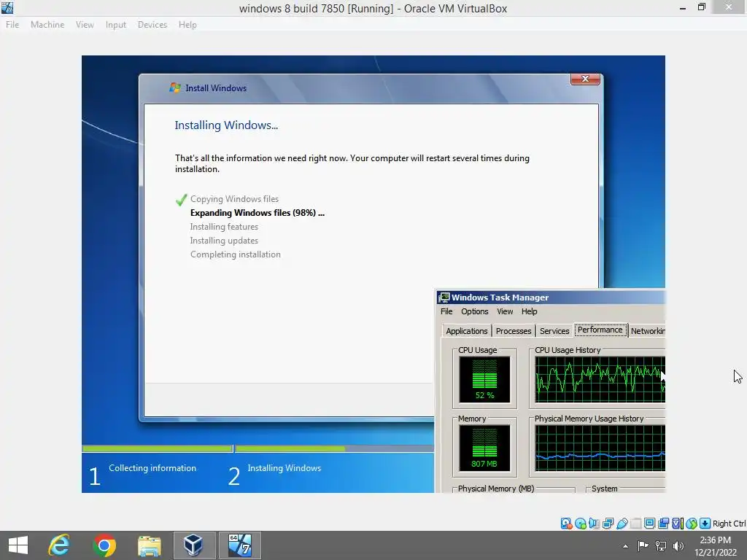This screenshot has height=560, width=747.
Task: Click the CPU Usage History graph
Action: [600, 379]
